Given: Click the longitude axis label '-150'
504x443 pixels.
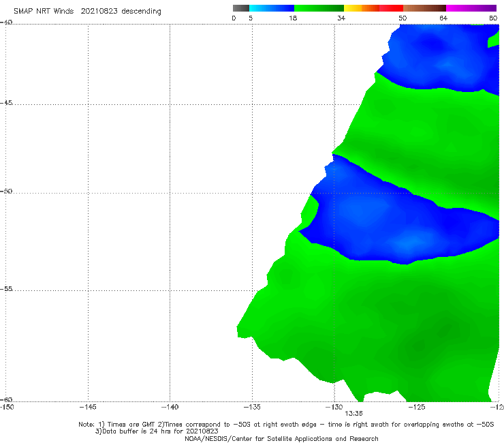Looking at the screenshot, I should 7,407.
